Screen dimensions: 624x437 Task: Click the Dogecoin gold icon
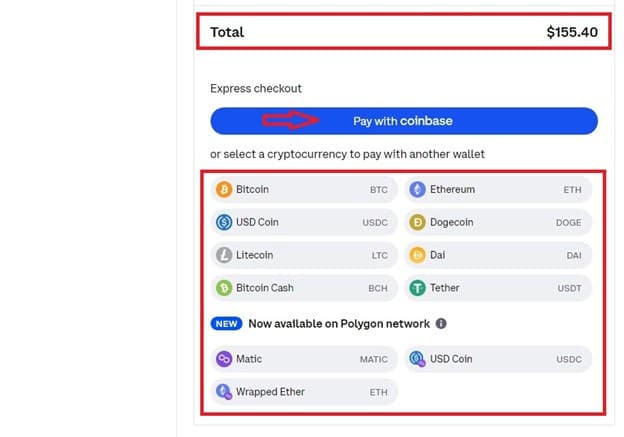point(417,222)
